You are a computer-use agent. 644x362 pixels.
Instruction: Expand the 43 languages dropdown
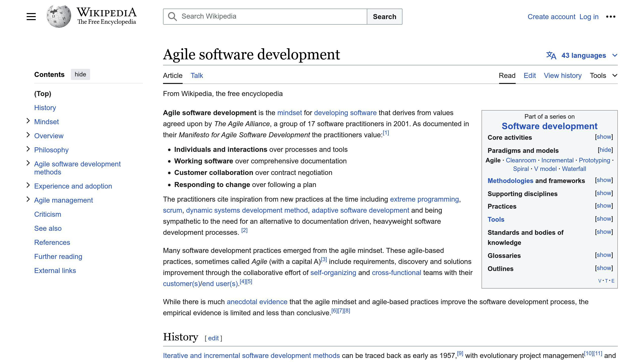point(584,55)
